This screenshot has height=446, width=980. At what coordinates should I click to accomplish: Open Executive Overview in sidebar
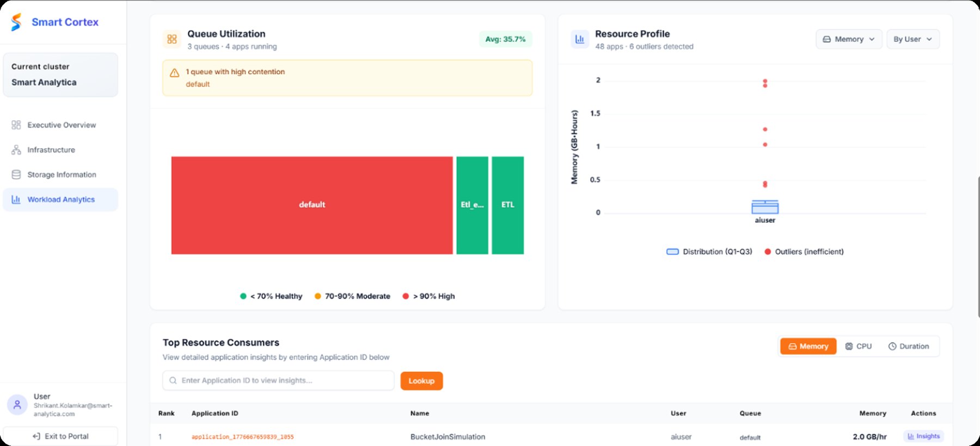tap(60, 125)
